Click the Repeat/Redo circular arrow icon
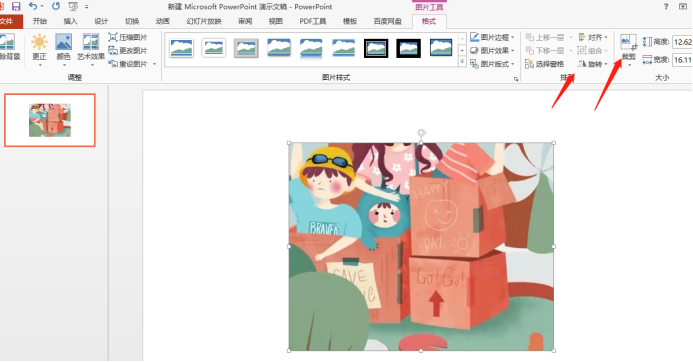The height and width of the screenshot is (362, 693). click(x=56, y=6)
